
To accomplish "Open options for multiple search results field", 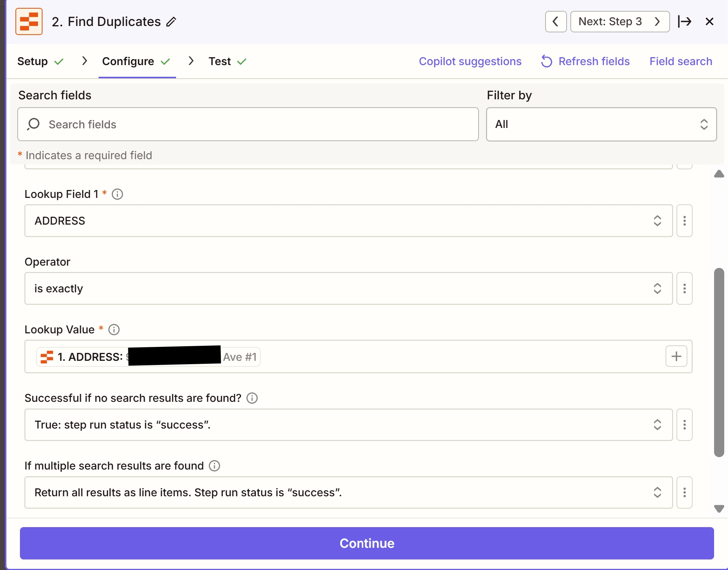I will (684, 492).
